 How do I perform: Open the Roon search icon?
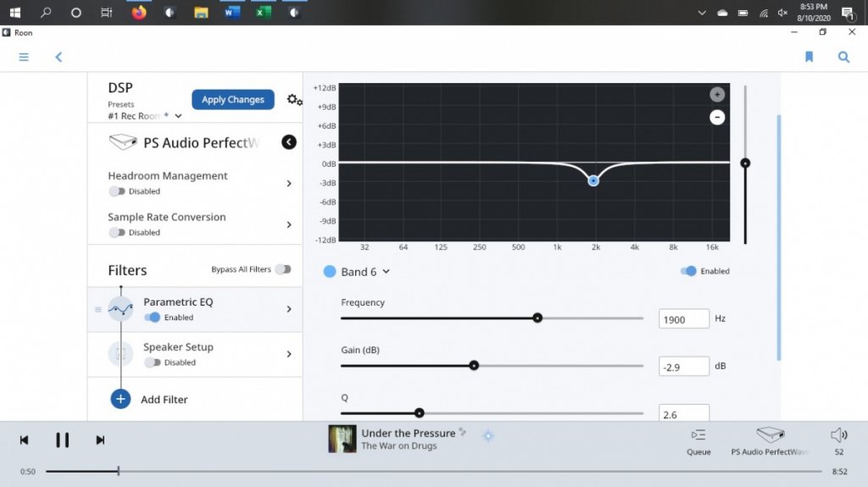843,57
